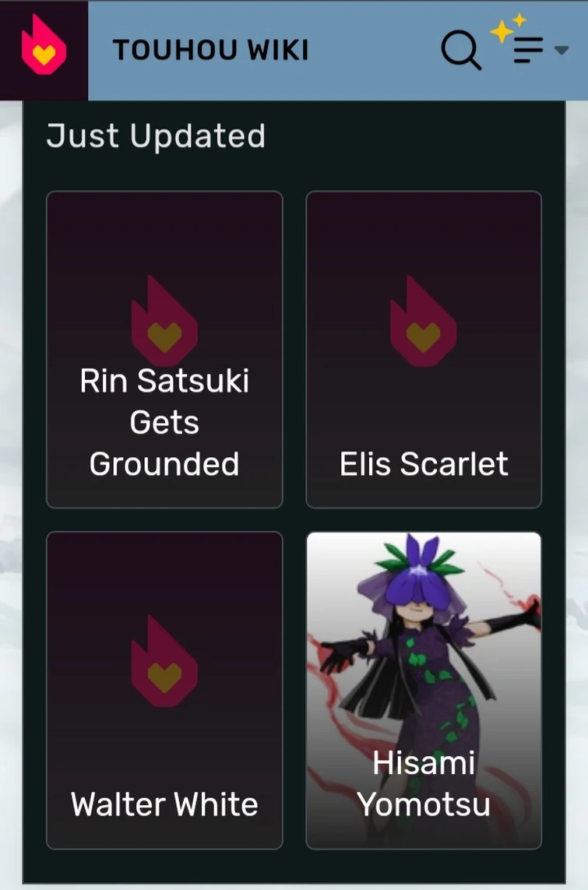Open the Walter White article link

tap(164, 804)
